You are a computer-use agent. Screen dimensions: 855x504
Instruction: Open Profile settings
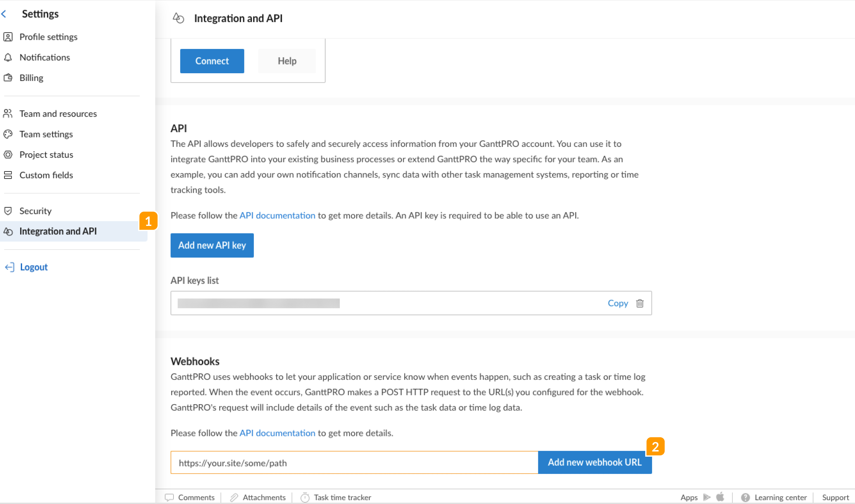pyautogui.click(x=48, y=37)
